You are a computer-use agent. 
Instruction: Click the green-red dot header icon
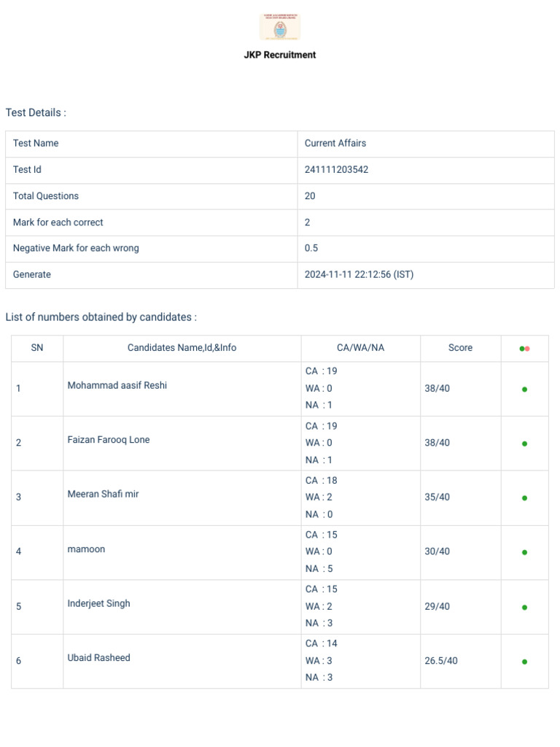524,349
